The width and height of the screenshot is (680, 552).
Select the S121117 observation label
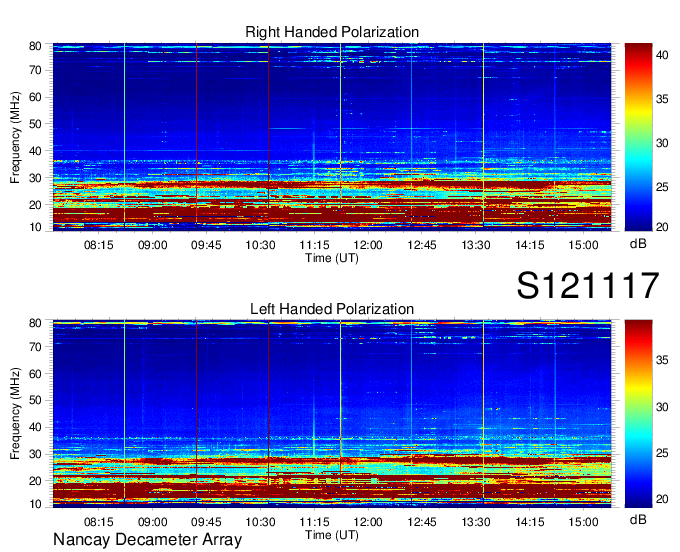(588, 285)
